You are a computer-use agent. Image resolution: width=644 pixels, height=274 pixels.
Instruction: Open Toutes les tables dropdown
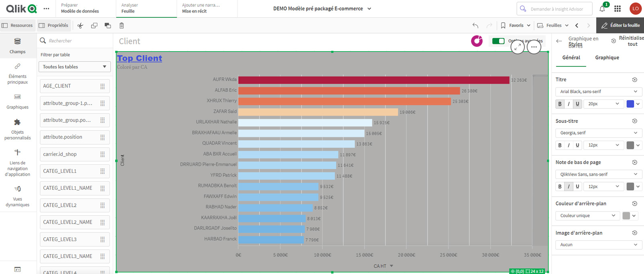pyautogui.click(x=74, y=67)
